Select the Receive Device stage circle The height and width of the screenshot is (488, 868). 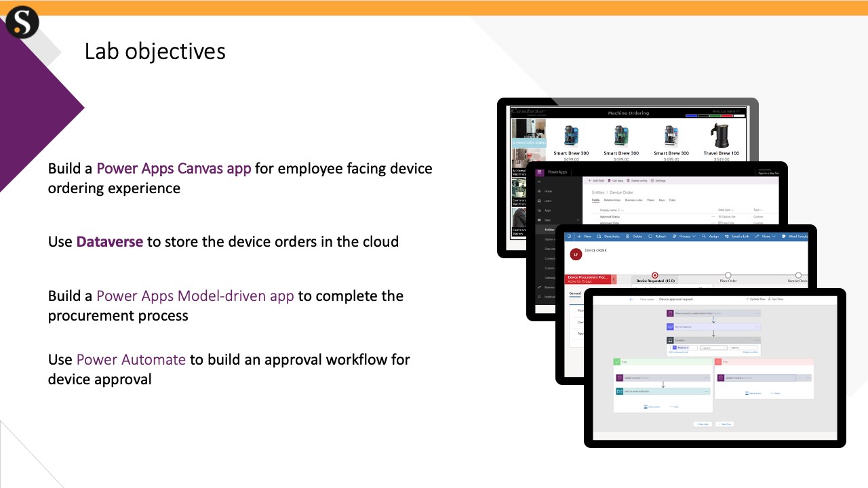(798, 275)
